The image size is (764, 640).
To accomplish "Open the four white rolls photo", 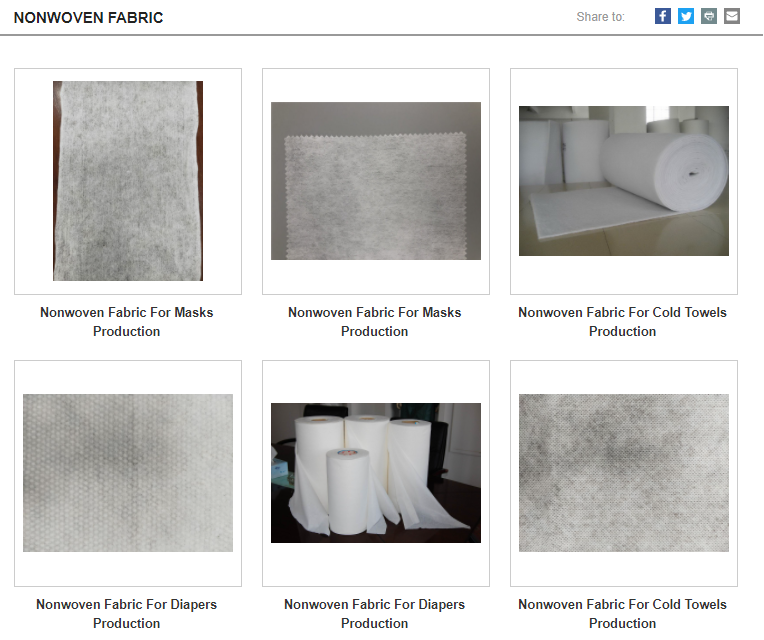I will click(x=376, y=473).
